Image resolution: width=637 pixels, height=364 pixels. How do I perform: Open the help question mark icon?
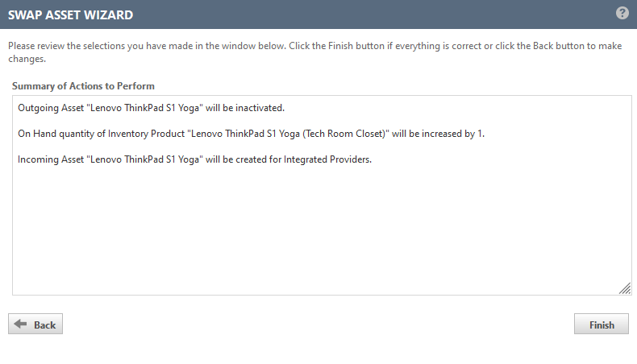[x=622, y=13]
